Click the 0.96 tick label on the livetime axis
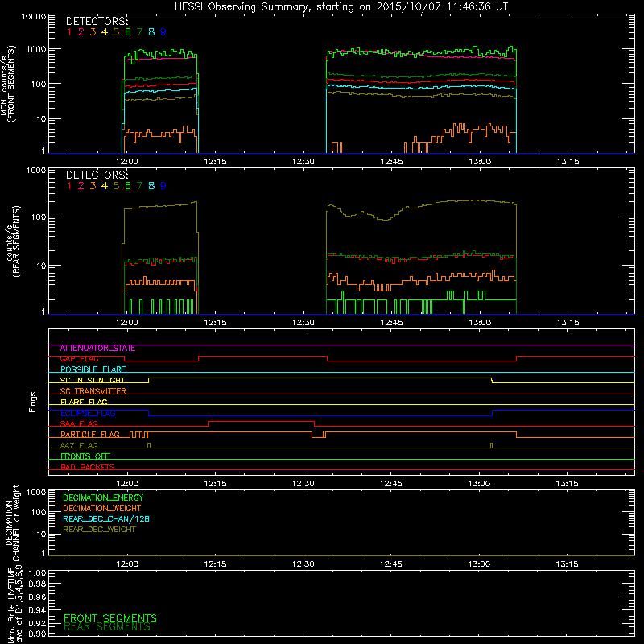The height and width of the screenshot is (644, 644). (x=37, y=597)
